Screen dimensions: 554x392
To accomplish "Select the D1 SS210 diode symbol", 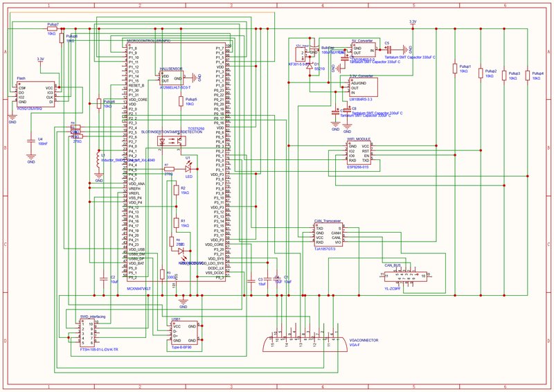I will pos(310,66).
